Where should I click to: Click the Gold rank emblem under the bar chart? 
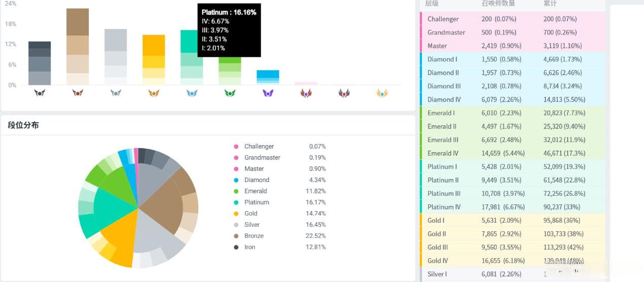coord(154,93)
